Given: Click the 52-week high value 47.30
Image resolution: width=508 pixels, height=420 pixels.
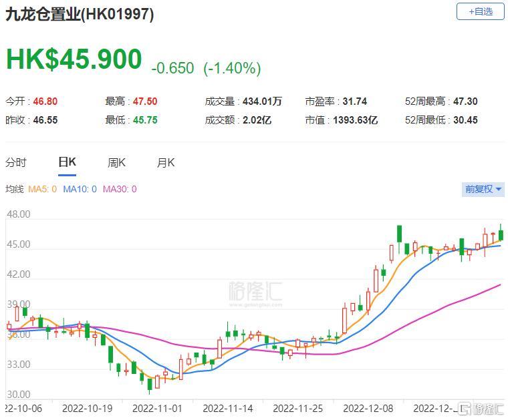Looking at the screenshot, I should (466, 101).
